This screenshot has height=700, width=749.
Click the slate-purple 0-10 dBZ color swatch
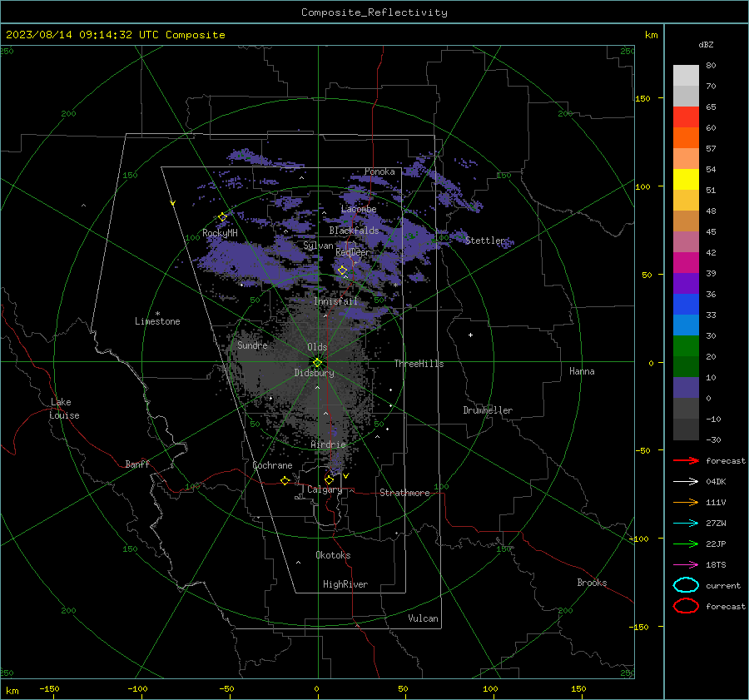click(x=686, y=388)
